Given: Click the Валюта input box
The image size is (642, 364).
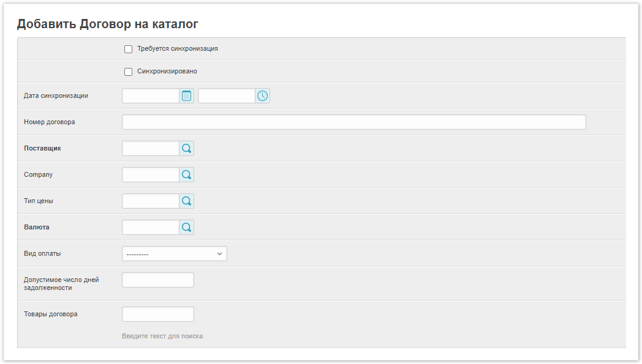Looking at the screenshot, I should click(x=151, y=228).
